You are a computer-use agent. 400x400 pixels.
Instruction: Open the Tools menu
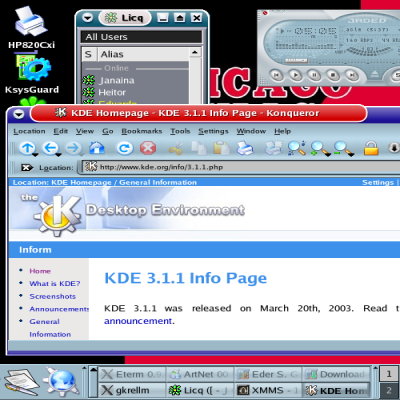coord(180,131)
